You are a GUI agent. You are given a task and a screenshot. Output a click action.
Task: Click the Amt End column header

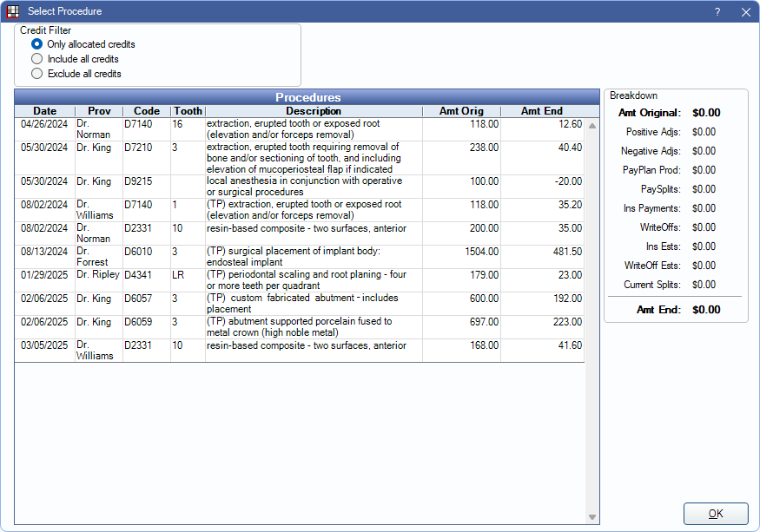(542, 111)
